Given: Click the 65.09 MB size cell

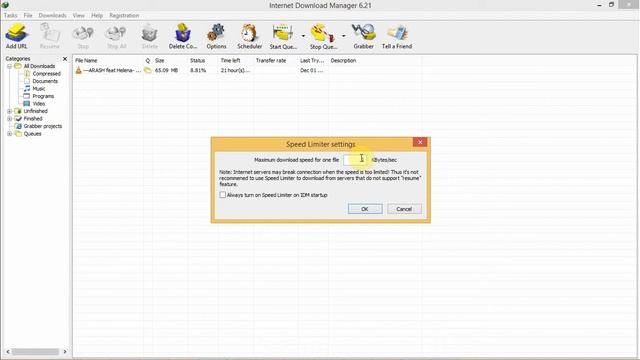Looking at the screenshot, I should click(x=166, y=71).
